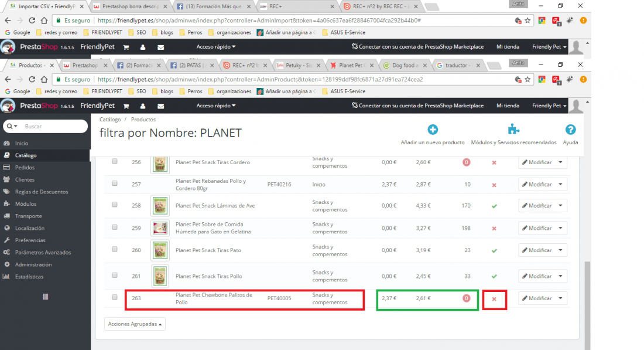Click front window's Conectar con PrestaShop Marketplace link
Viewport: 644px width, 350px height.
417,106
